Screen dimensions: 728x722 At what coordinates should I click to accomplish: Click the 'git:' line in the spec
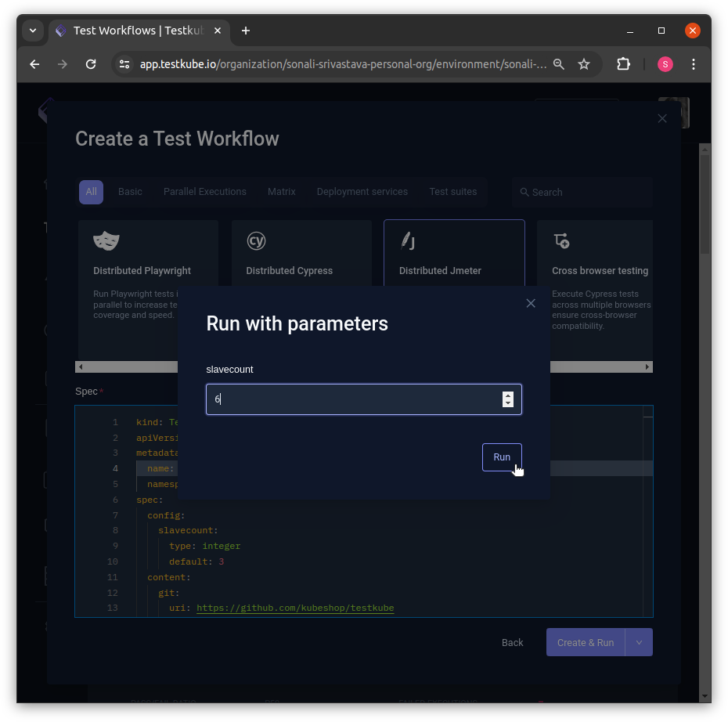(x=169, y=593)
